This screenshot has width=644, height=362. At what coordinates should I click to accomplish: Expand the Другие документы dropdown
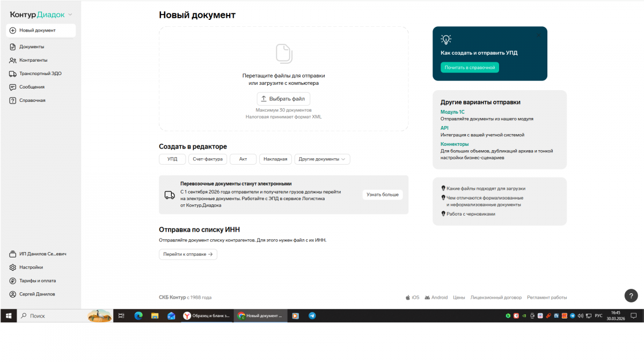pos(322,159)
